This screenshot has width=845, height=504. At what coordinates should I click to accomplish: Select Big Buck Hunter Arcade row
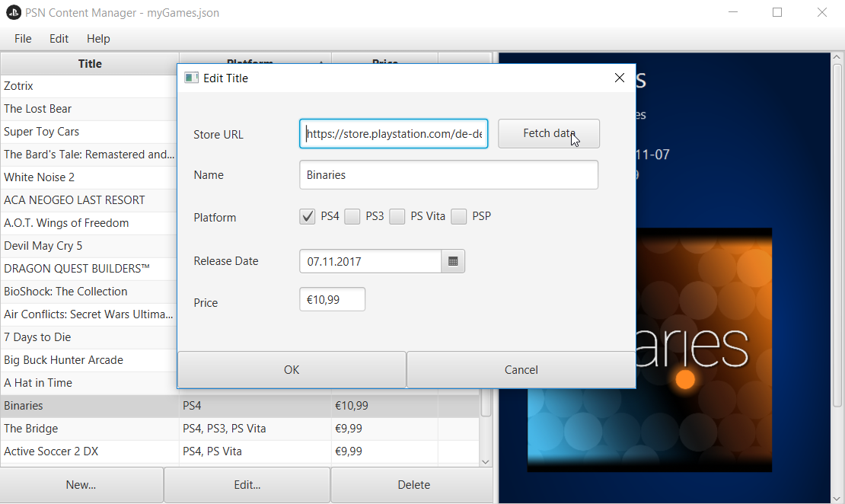[89, 360]
